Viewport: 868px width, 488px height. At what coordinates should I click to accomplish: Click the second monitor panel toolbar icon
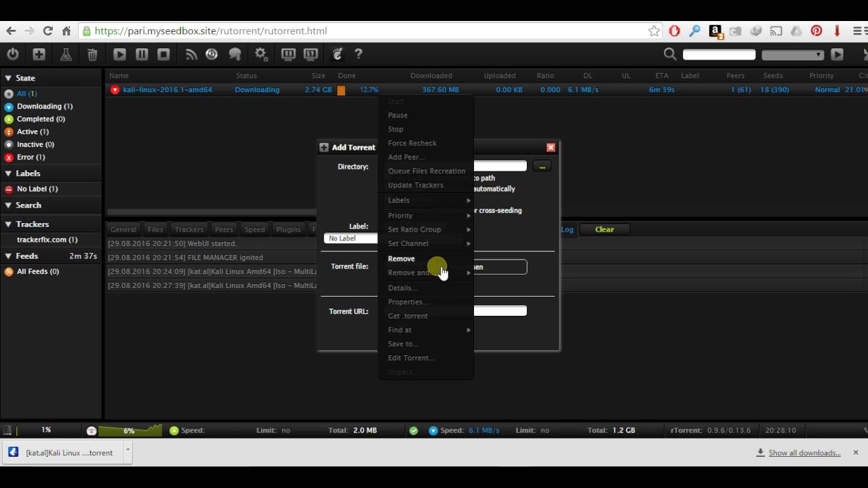click(311, 54)
